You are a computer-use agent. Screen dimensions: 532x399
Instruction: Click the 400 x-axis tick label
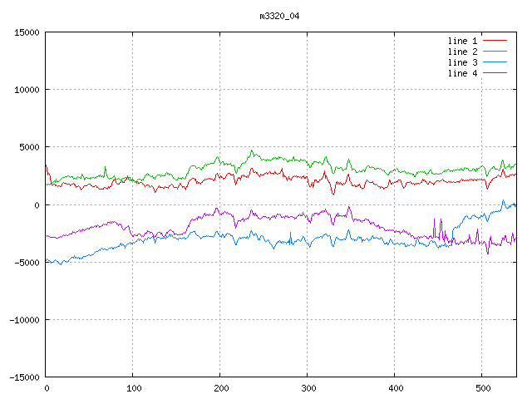coord(395,388)
